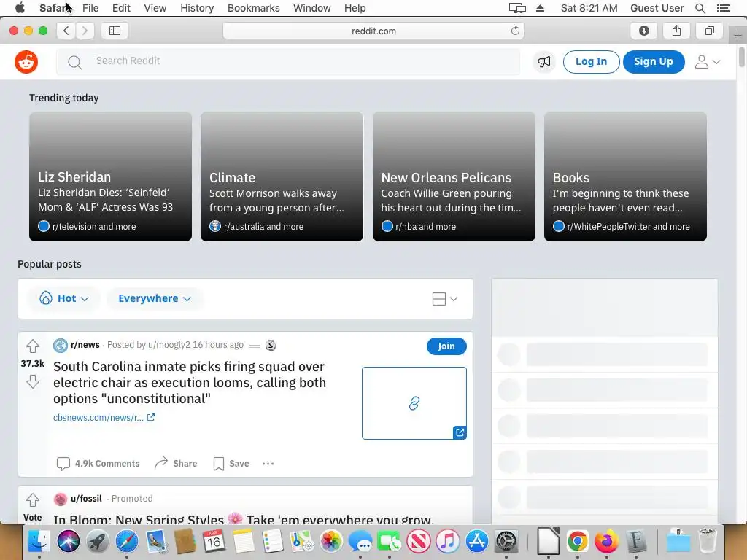Open Finder from the Dock
747x560 pixels.
tap(39, 542)
